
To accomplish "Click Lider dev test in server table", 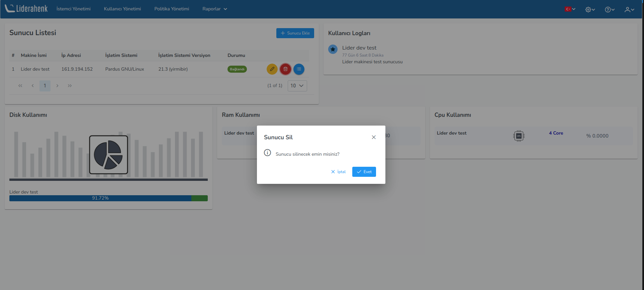I will click(x=35, y=69).
